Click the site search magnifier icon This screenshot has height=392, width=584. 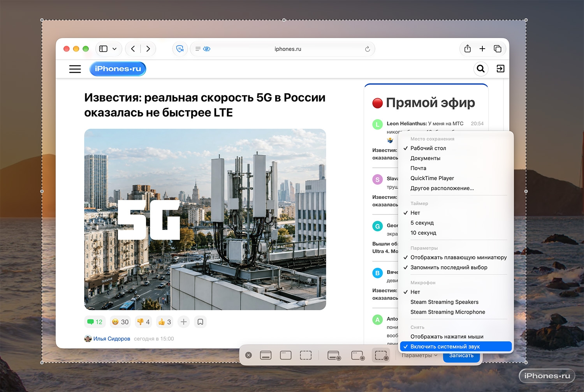click(x=481, y=69)
